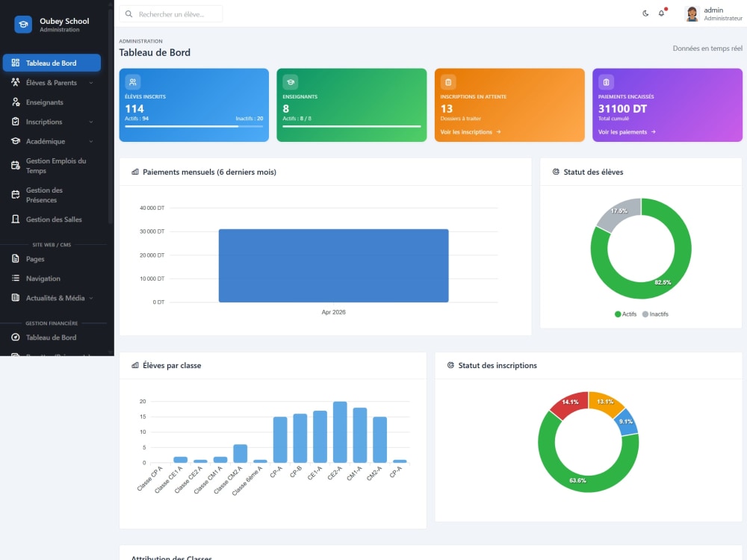Click the Inactifs : 20 label

(249, 119)
